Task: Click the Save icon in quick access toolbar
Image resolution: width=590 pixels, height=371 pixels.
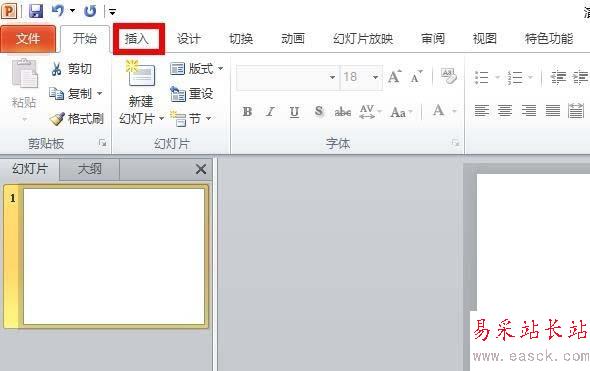Action: 36,11
